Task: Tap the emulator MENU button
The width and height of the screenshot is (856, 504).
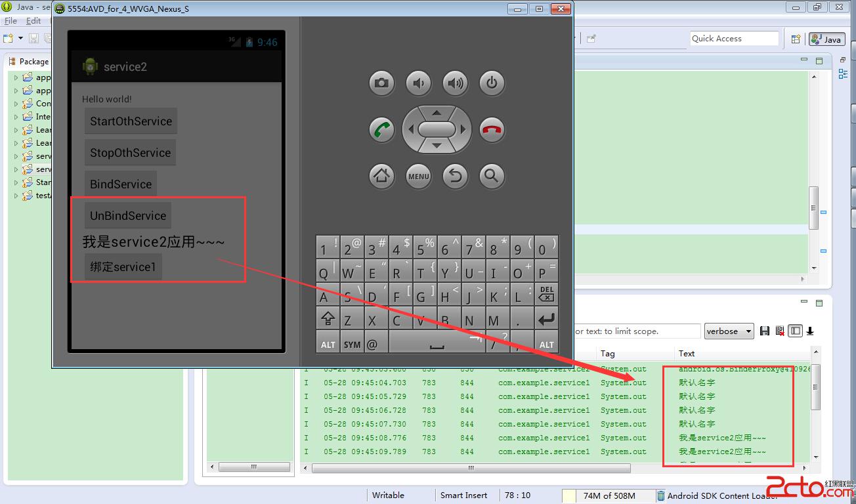Action: click(x=418, y=176)
